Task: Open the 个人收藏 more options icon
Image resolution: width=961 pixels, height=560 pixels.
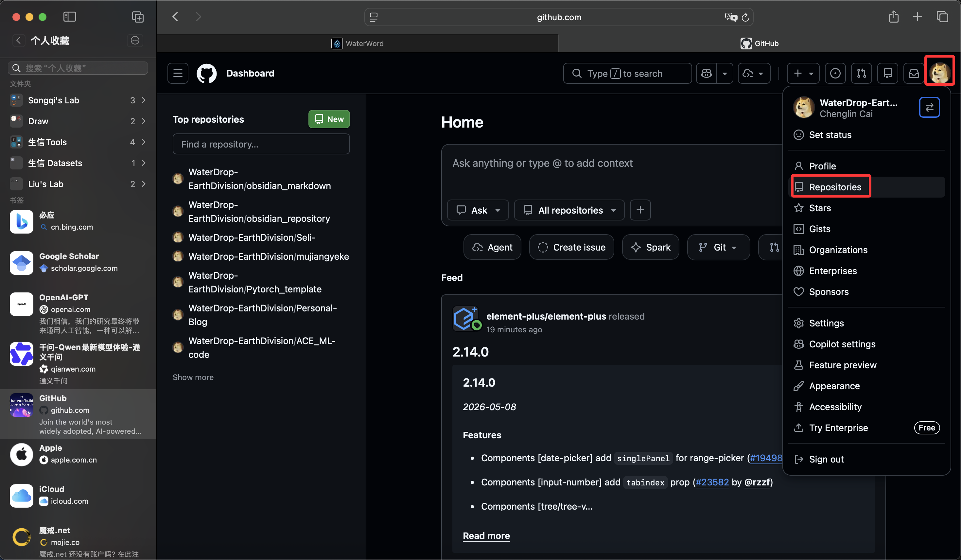Action: [x=135, y=41]
